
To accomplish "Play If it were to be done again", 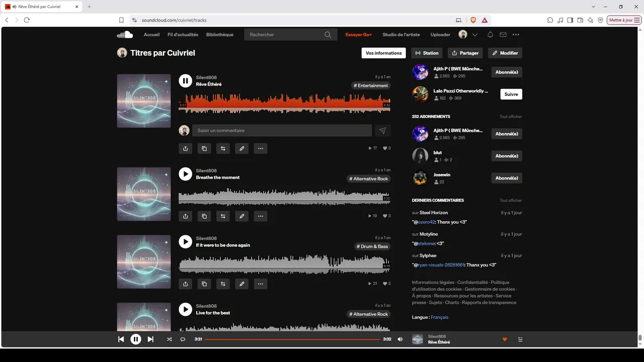I will [x=186, y=241].
